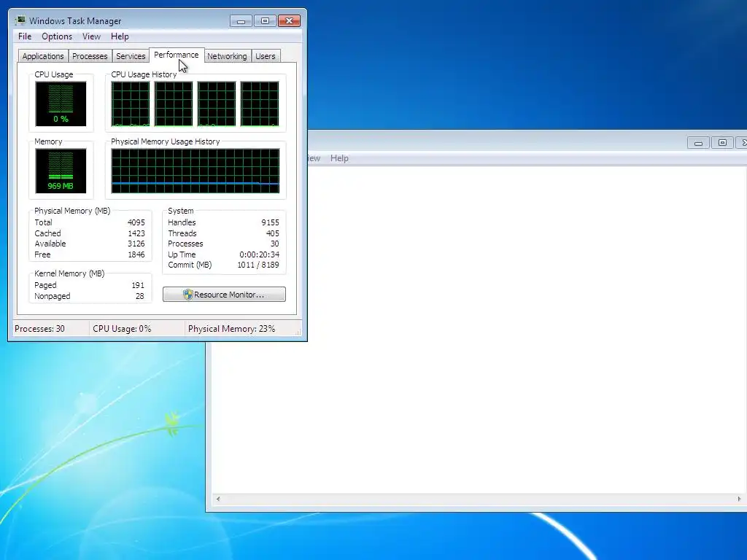Maximize the background window
The image size is (747, 560).
pyautogui.click(x=722, y=142)
